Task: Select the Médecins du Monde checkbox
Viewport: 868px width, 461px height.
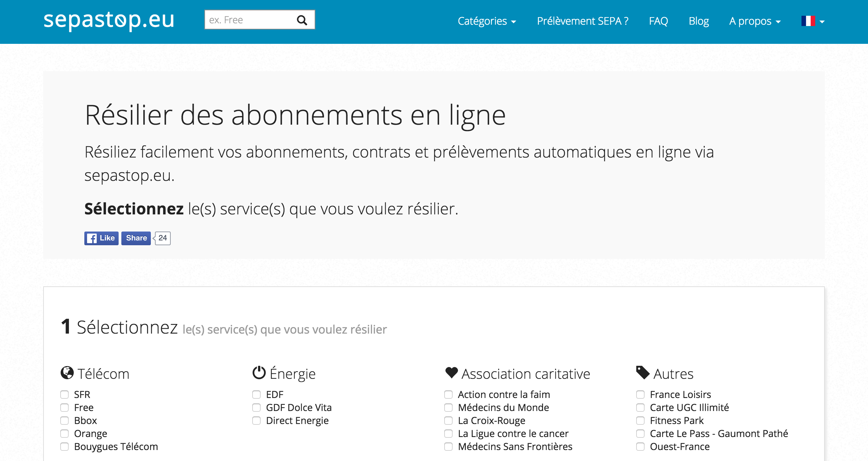Action: pos(448,408)
